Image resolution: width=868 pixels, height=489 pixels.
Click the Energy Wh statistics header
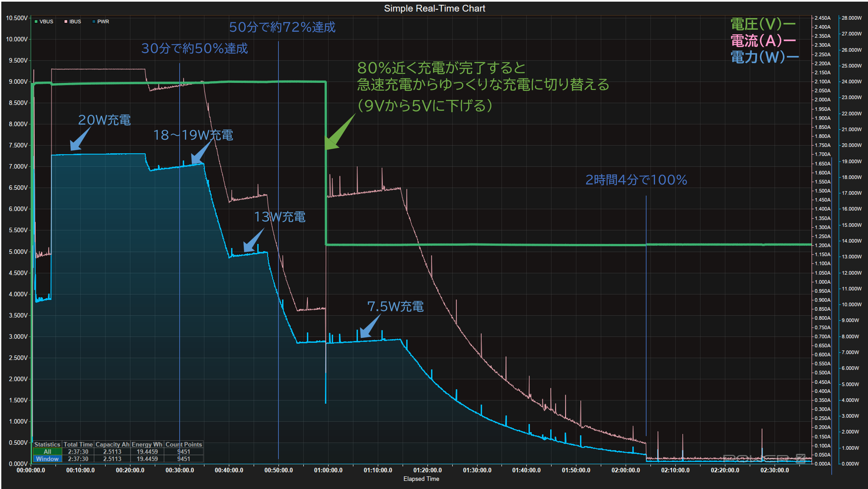tap(147, 445)
